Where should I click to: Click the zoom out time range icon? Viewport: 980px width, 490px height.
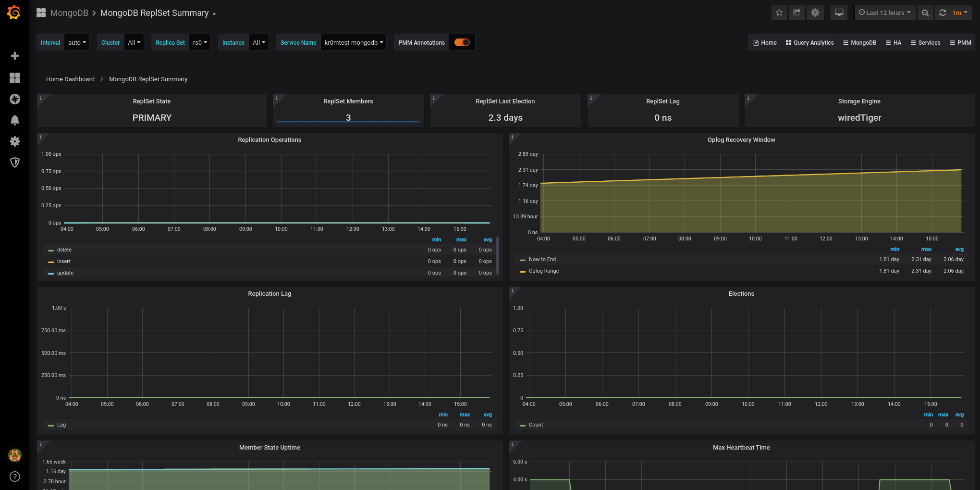[925, 13]
